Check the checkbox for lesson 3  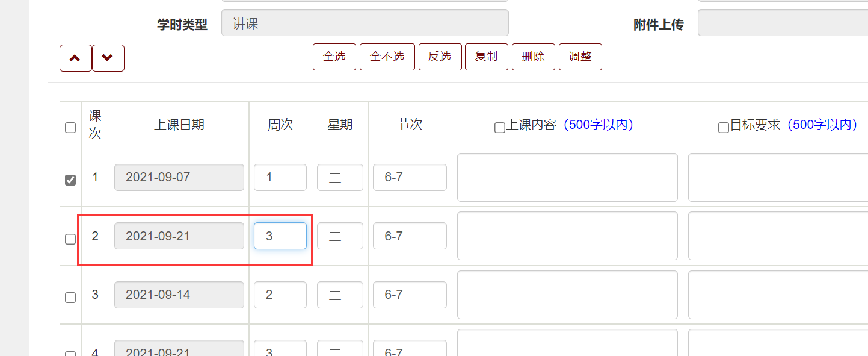click(70, 298)
